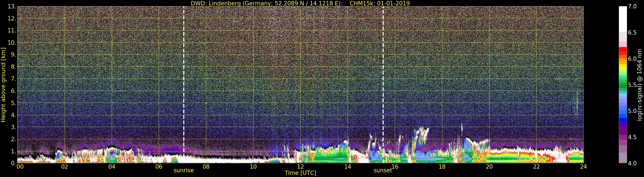Viewport: 644px width, 177px height.
Task: Click the '22' time tick label
Action: pos(536,167)
